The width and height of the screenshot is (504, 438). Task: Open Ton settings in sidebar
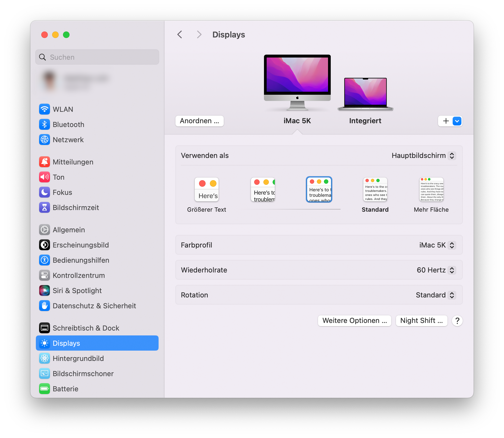tap(97, 177)
